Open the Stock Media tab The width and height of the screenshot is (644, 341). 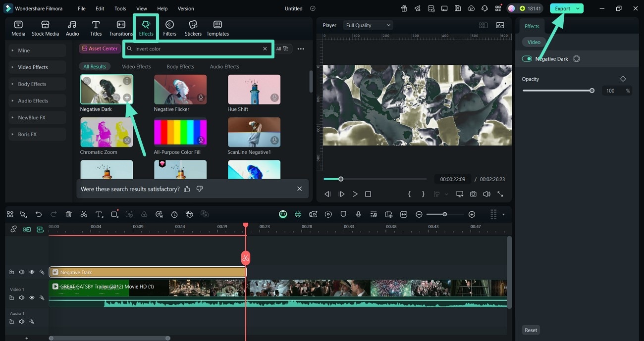tap(45, 28)
